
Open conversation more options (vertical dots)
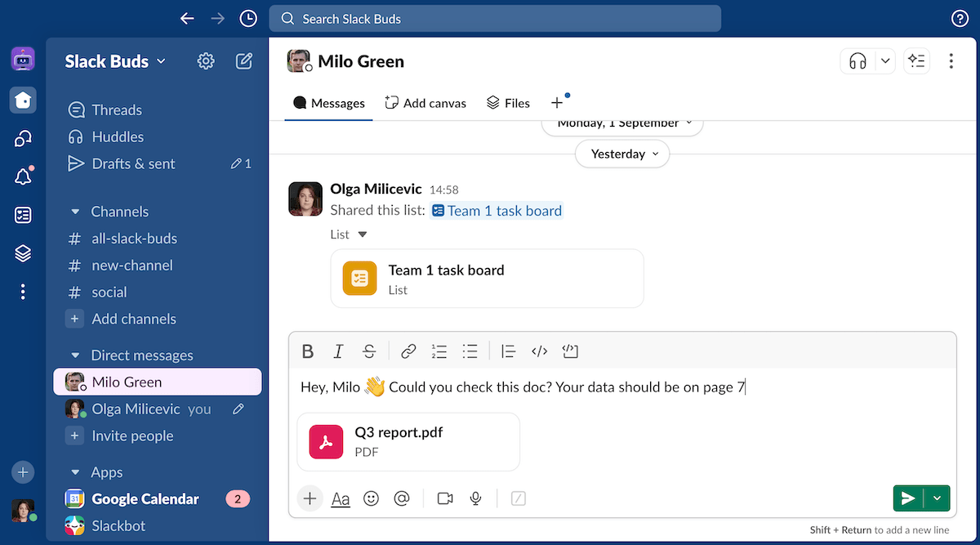[x=951, y=61]
